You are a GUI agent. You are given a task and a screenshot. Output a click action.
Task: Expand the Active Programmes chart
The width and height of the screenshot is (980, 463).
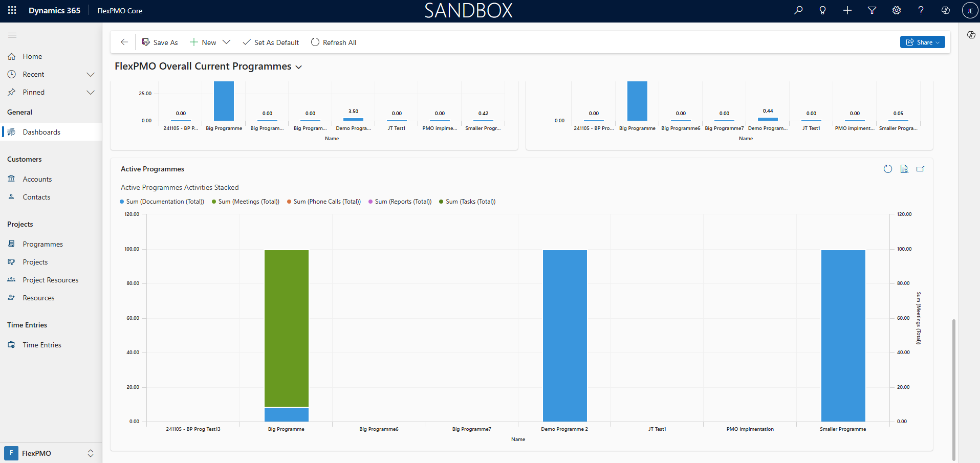pyautogui.click(x=921, y=169)
